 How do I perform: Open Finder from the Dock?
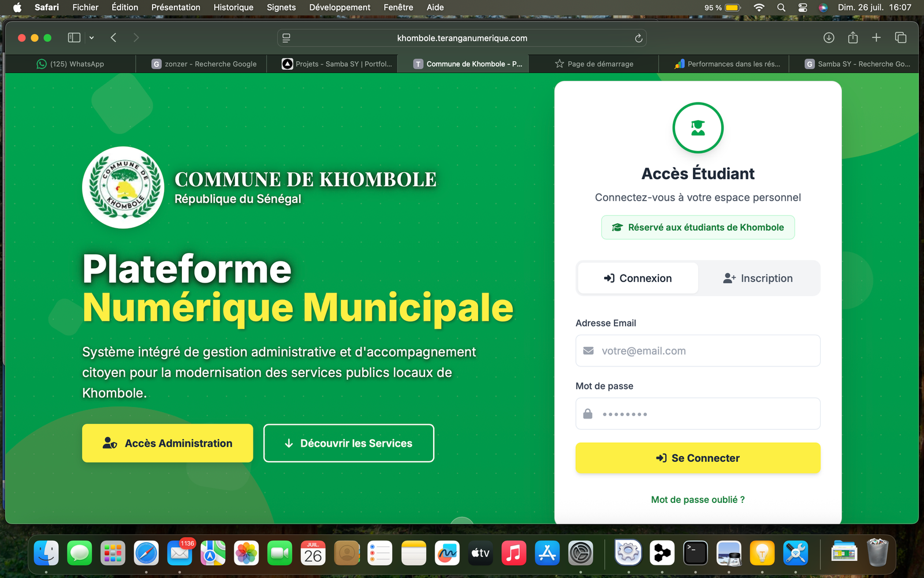[46, 553]
